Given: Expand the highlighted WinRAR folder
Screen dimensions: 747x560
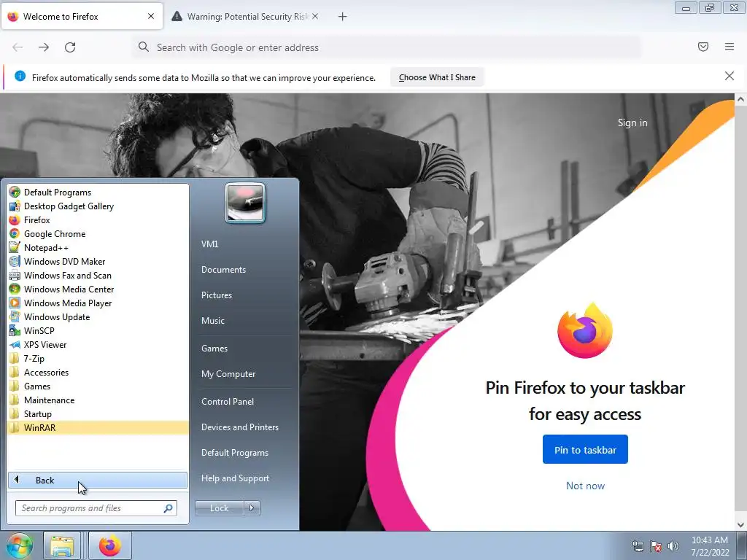Looking at the screenshot, I should click(x=98, y=427).
